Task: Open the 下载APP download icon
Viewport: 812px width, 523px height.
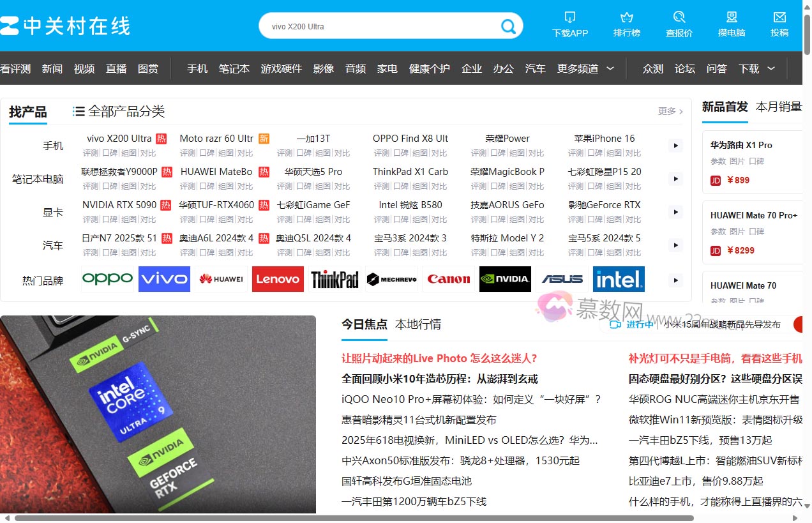Action: click(x=570, y=17)
